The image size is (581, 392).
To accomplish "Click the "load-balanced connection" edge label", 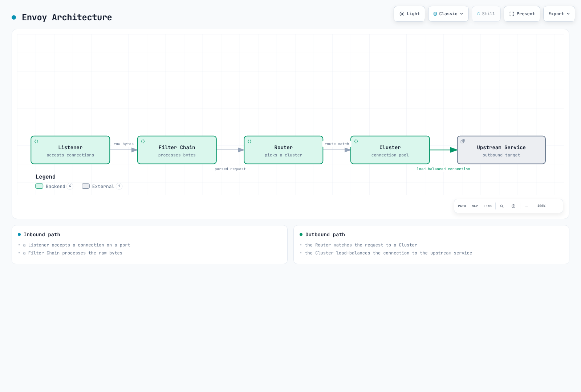I will point(443,169).
